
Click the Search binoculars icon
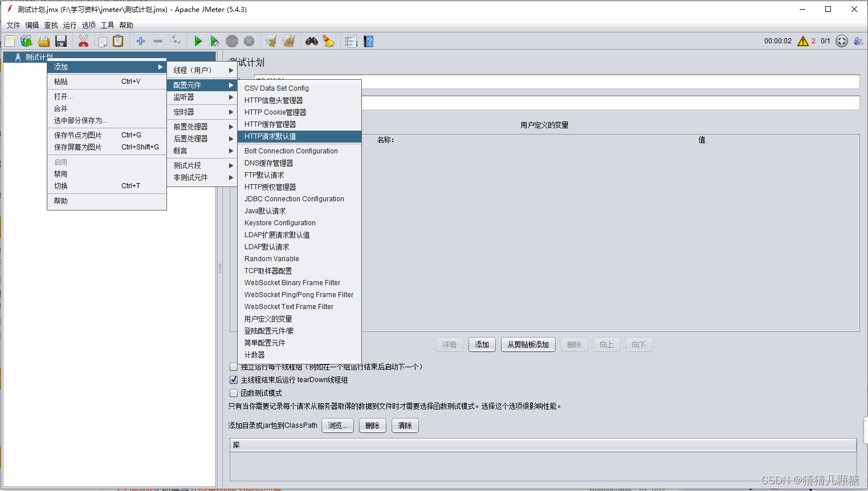(312, 41)
